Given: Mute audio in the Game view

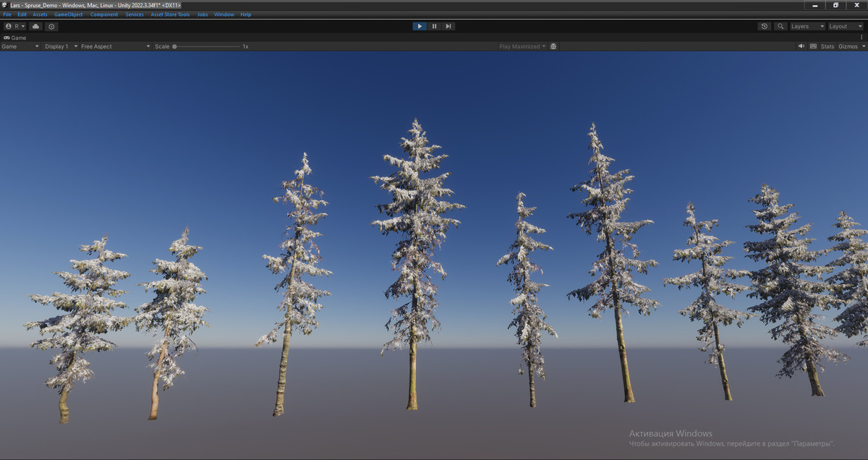Looking at the screenshot, I should coord(801,46).
